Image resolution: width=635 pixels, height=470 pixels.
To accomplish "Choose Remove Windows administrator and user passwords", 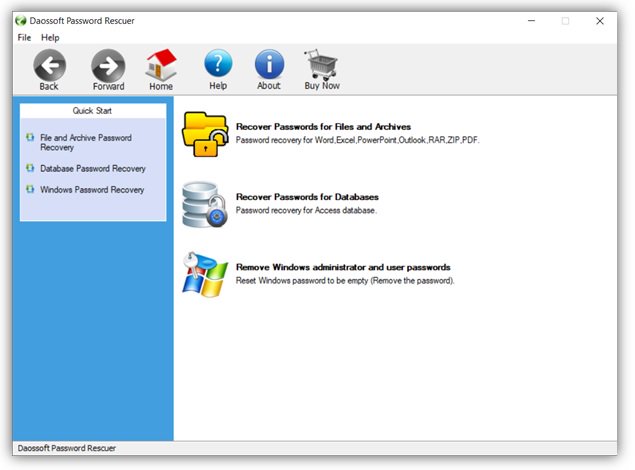I will (x=343, y=267).
